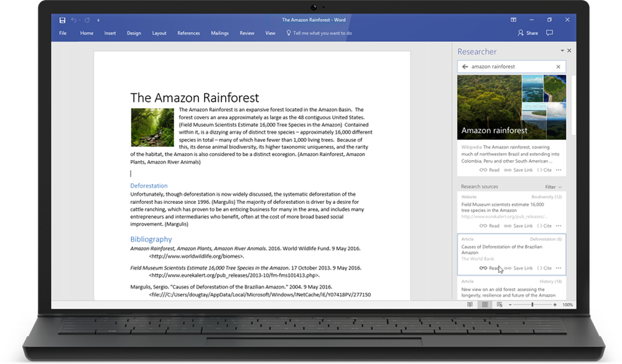The width and height of the screenshot is (622, 364).
Task: Switch to the References ribbon tab
Action: 188,33
